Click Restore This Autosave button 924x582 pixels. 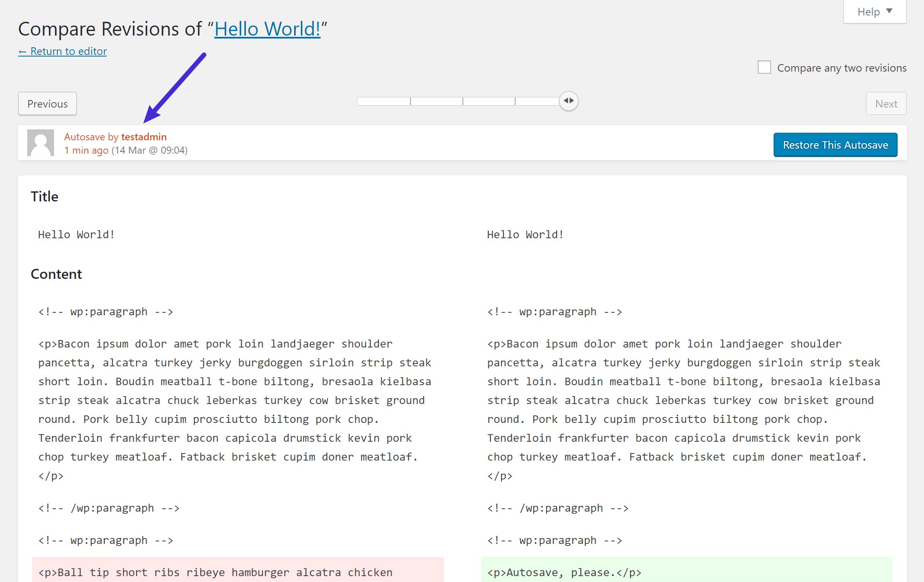coord(836,145)
